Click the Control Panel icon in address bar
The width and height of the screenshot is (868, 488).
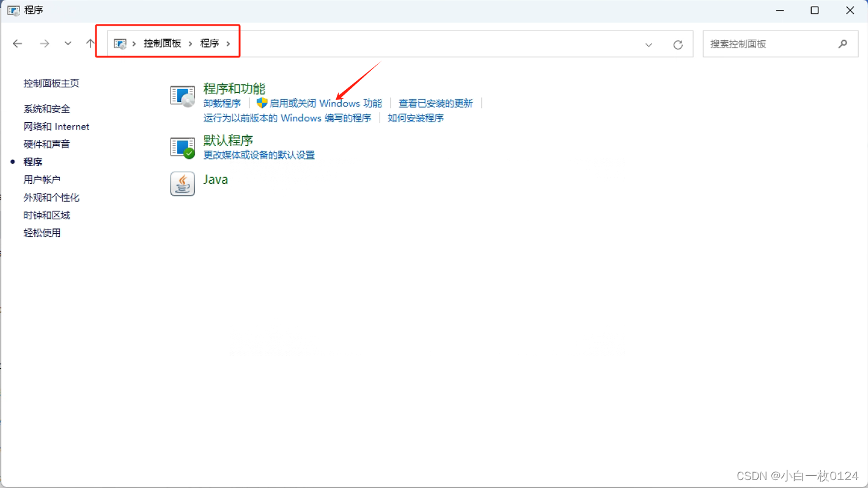pyautogui.click(x=120, y=44)
